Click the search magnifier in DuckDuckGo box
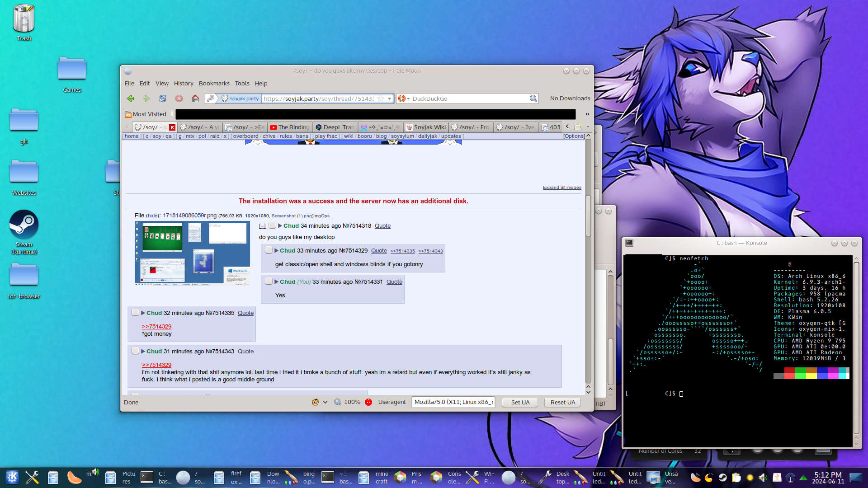 [533, 99]
